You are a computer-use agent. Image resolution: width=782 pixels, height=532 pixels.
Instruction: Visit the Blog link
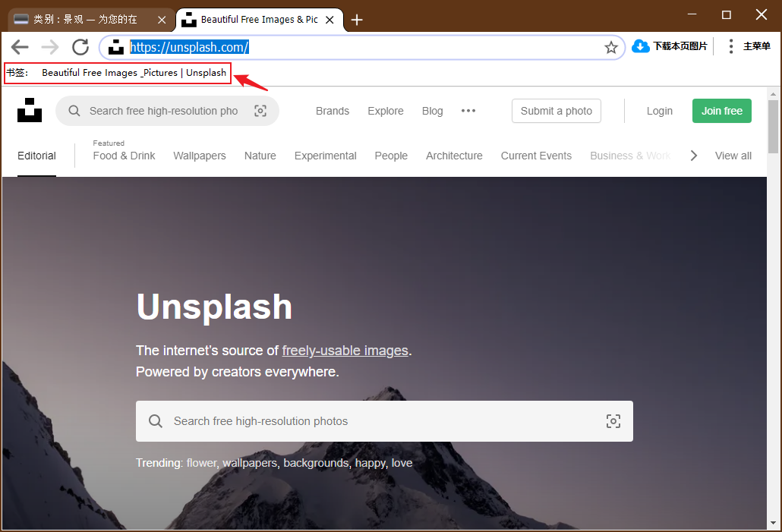[433, 111]
